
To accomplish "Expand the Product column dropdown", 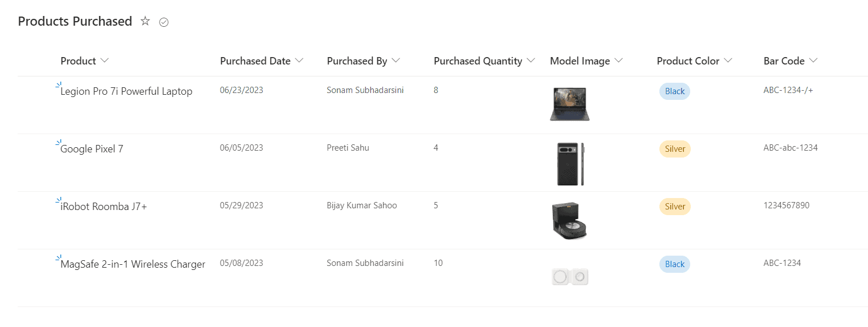I will pyautogui.click(x=104, y=61).
